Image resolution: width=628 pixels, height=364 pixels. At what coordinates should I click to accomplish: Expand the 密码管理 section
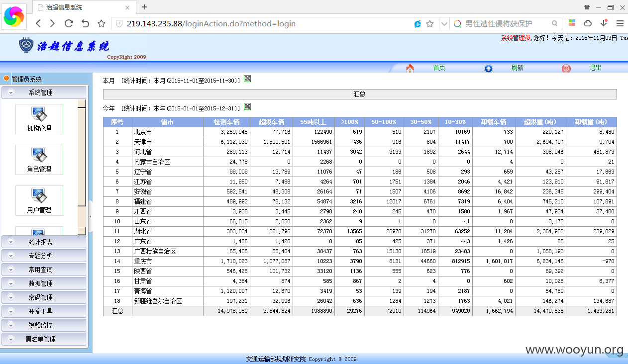[x=44, y=297]
